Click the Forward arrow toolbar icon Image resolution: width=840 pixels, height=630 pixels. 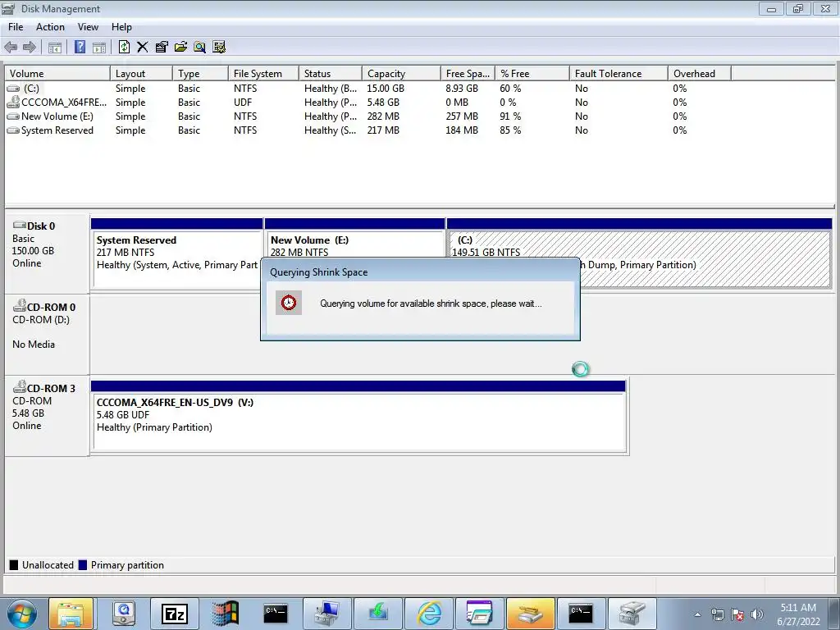30,47
